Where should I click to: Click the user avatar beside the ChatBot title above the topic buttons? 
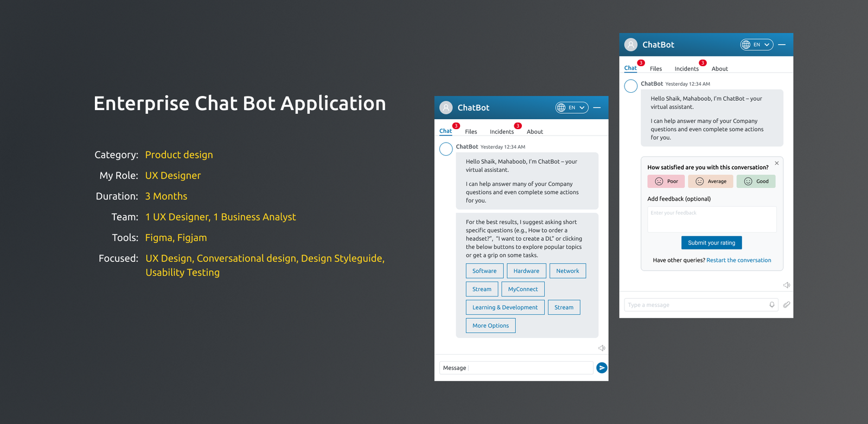[x=446, y=107]
